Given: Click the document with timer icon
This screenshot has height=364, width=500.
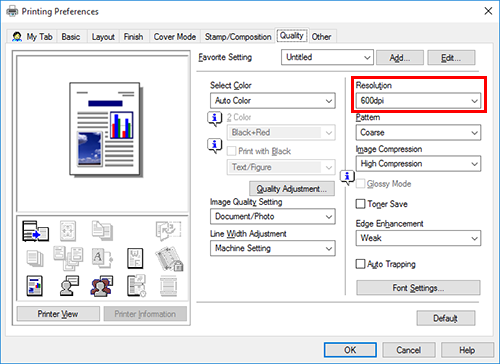Looking at the screenshot, I should (136, 286).
